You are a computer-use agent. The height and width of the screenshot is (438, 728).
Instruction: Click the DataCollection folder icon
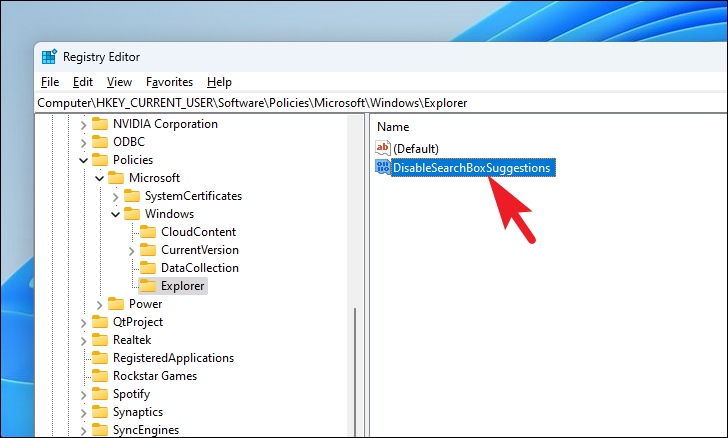[x=148, y=268]
